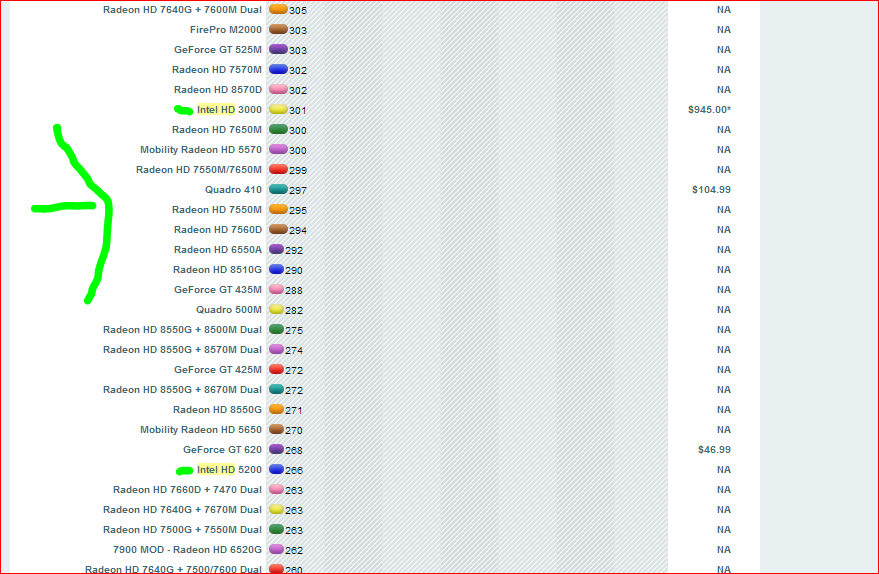Open the Radeon HD 7640G + 7600M Dual link
The height and width of the screenshot is (574, 879).
(x=182, y=10)
